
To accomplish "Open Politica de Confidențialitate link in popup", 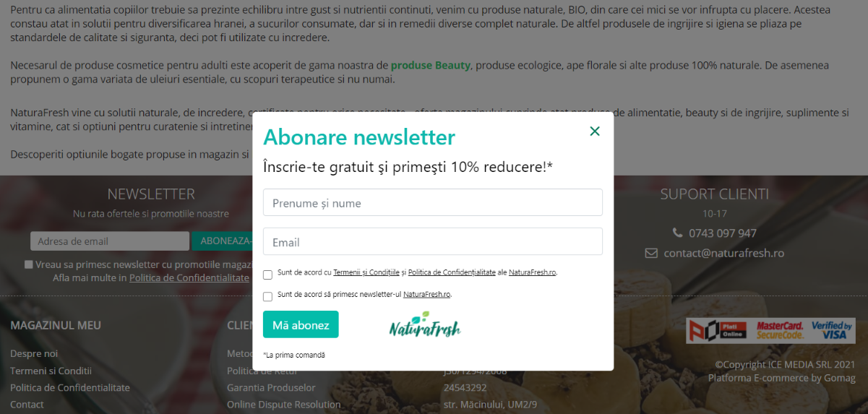I will click(x=452, y=272).
